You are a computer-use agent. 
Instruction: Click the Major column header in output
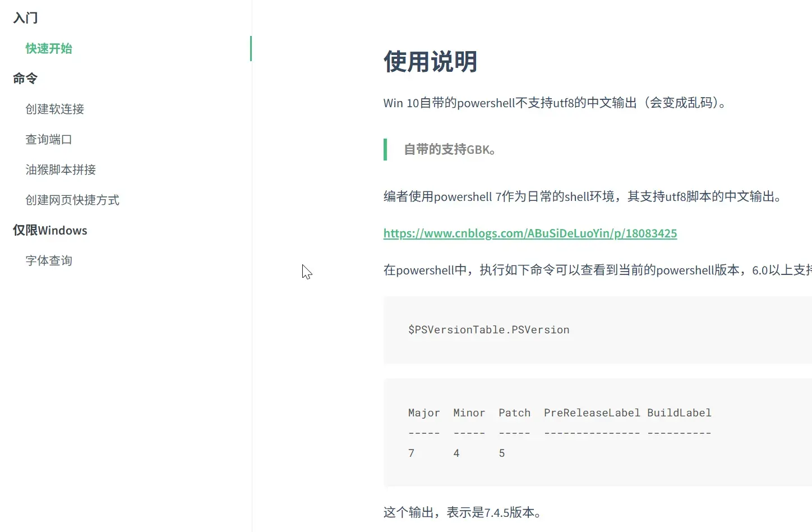tap(424, 413)
